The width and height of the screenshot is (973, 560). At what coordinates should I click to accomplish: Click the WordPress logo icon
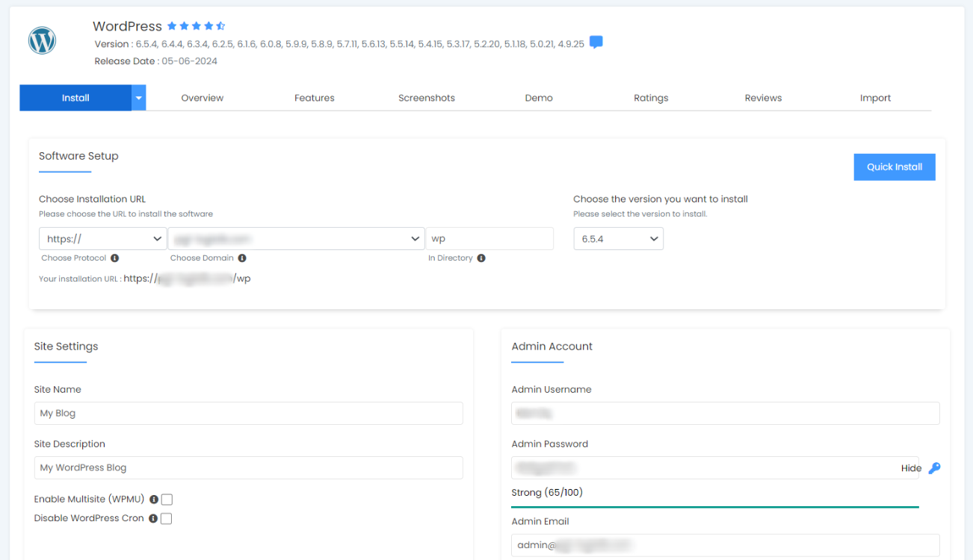[x=43, y=40]
